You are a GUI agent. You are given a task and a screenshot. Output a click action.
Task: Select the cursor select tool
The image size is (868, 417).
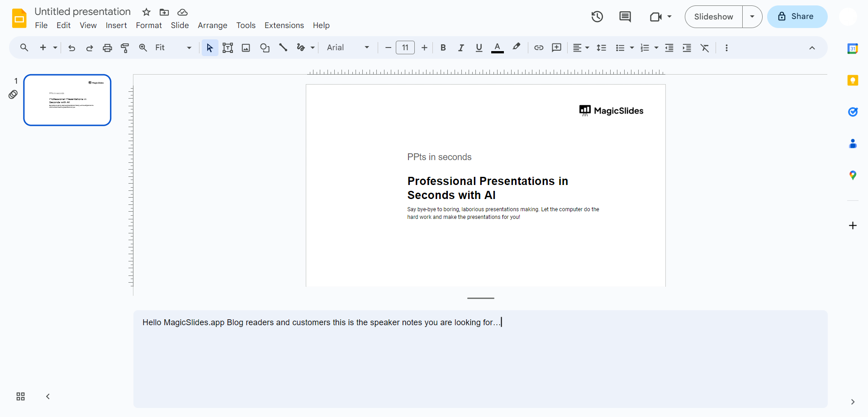[x=210, y=47]
